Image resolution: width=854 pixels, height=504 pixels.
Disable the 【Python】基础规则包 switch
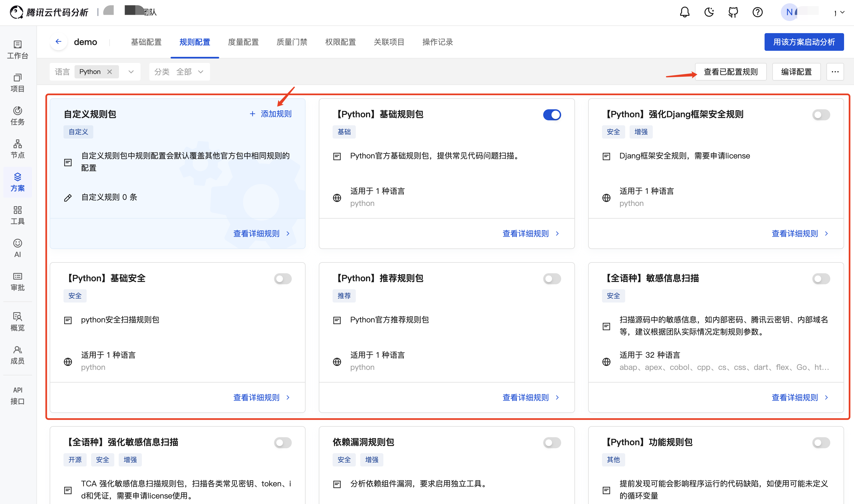(552, 115)
